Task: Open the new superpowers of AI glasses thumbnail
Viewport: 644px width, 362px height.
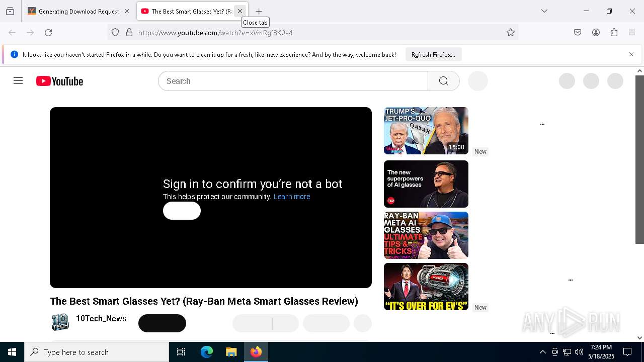Action: click(426, 184)
